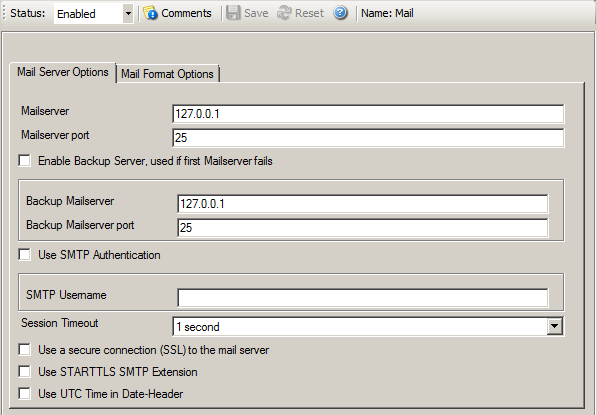
Task: Grab the toolbar grip handle
Action: coord(5,13)
